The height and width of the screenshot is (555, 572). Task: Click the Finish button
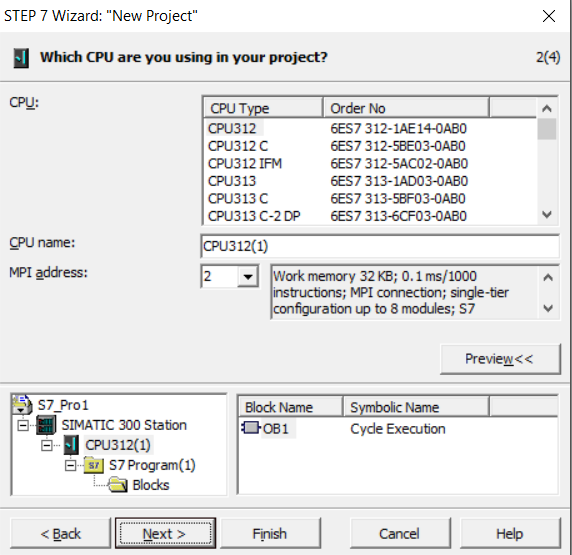pos(270,533)
